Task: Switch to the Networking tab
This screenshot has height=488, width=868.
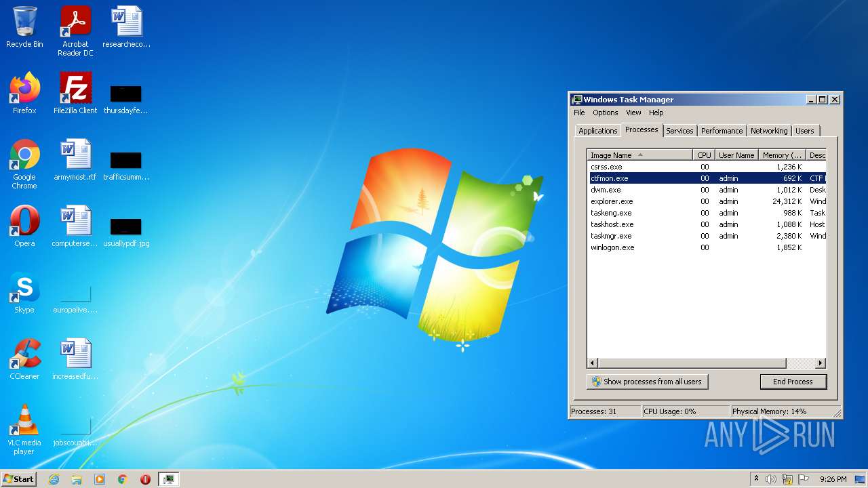Action: (769, 131)
